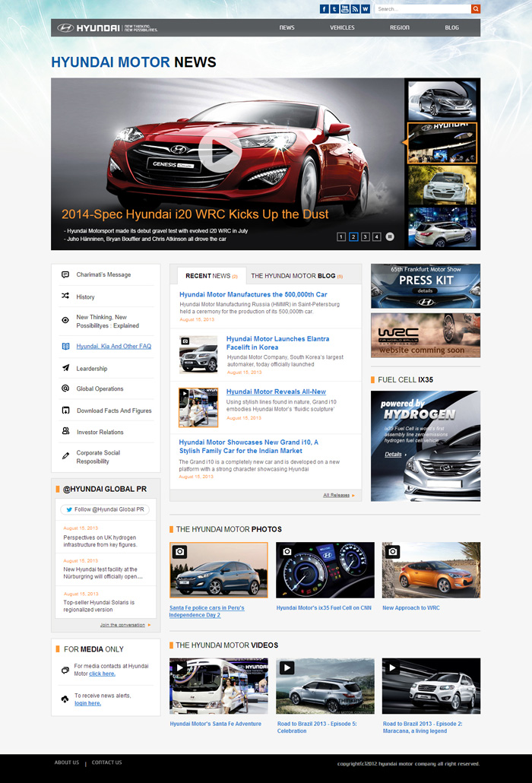Pause the slideshow with the pause button
The width and height of the screenshot is (532, 783).
coord(390,236)
